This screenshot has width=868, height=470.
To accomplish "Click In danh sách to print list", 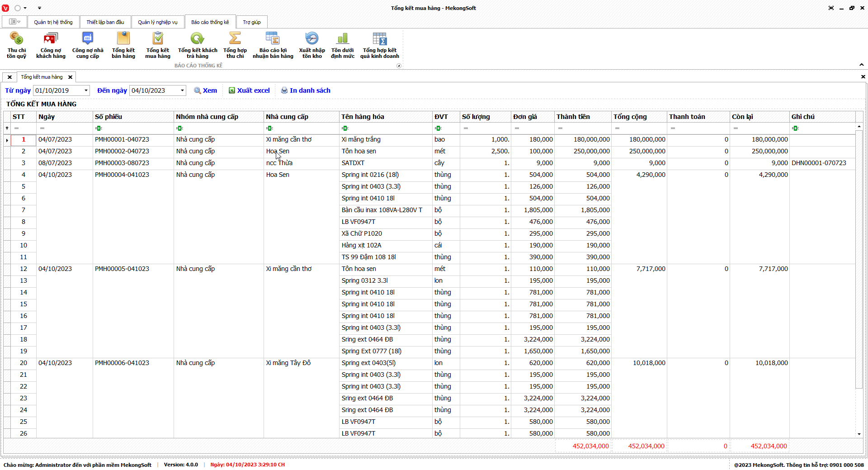I will coord(306,90).
